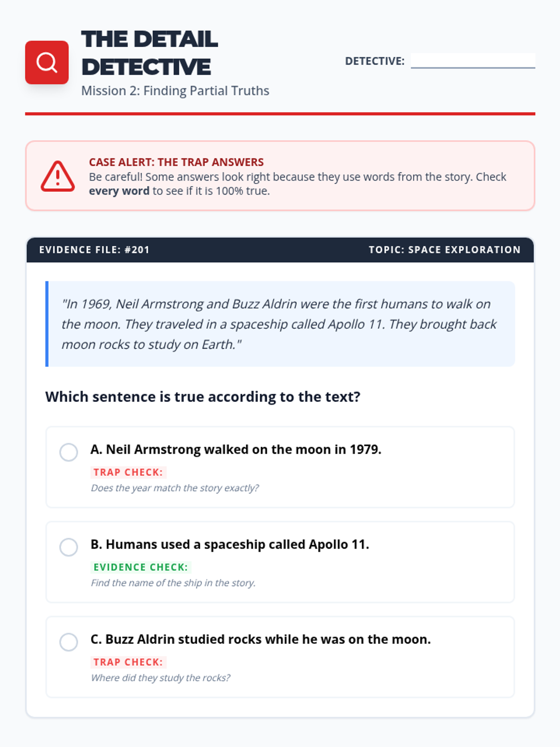This screenshot has width=560, height=747.
Task: Select radio button for answer A
Action: coord(69,452)
